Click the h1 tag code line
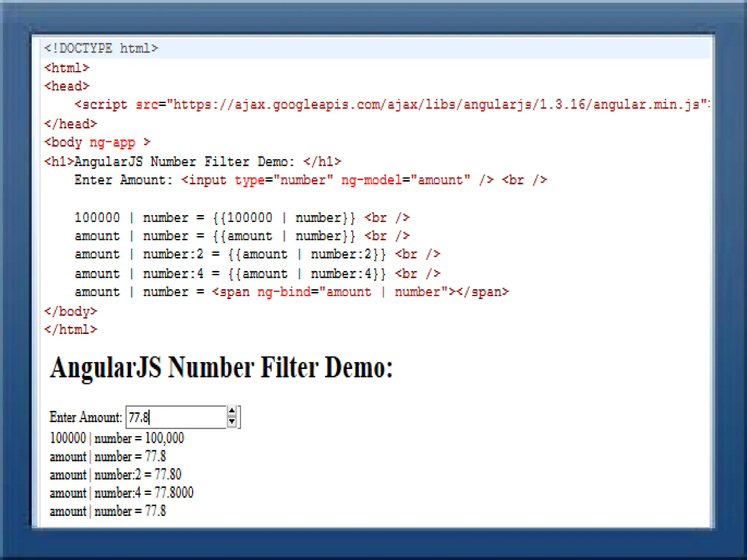 [192, 162]
